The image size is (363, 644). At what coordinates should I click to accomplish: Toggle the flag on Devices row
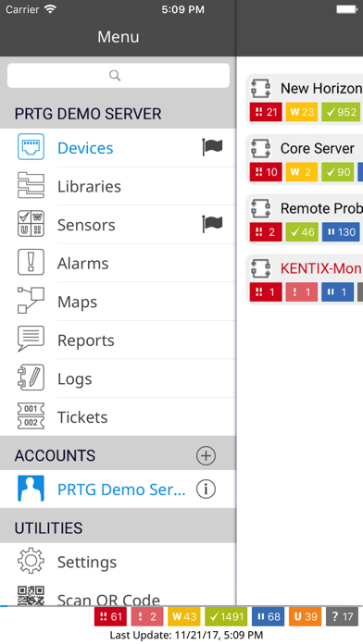pos(212,147)
